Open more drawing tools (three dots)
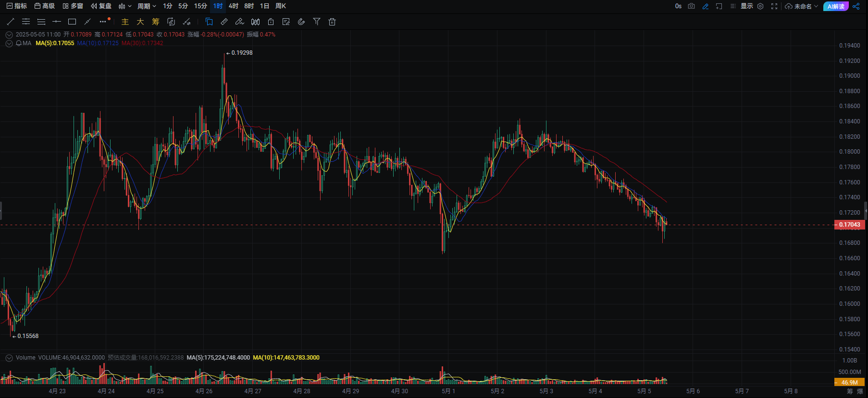Screen dimensions: 868x398 click(x=103, y=22)
